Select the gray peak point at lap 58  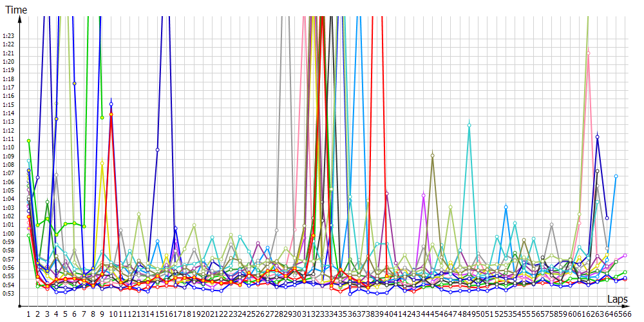tap(552, 225)
